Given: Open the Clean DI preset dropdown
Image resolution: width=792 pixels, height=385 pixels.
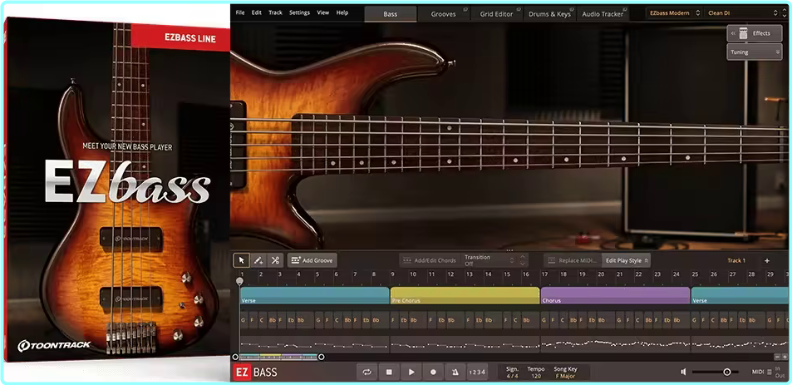Looking at the screenshot, I should tap(742, 13).
